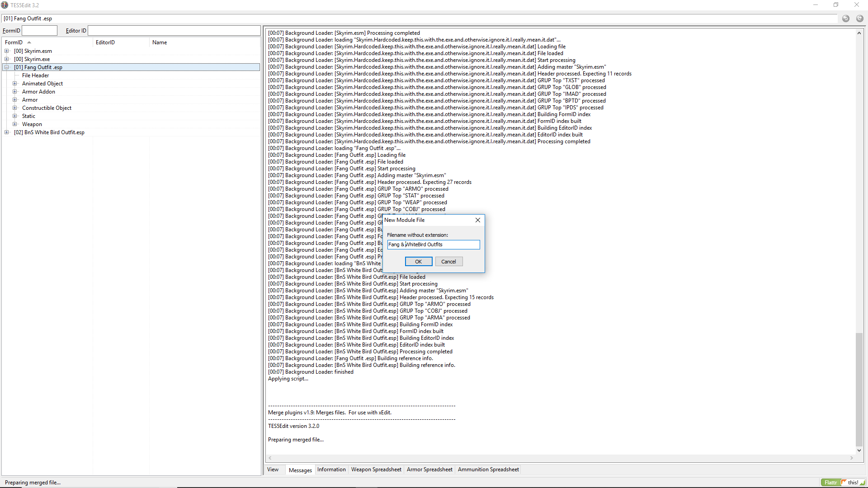Image resolution: width=868 pixels, height=488 pixels.
Task: Select the File Header tree item
Action: [x=35, y=75]
